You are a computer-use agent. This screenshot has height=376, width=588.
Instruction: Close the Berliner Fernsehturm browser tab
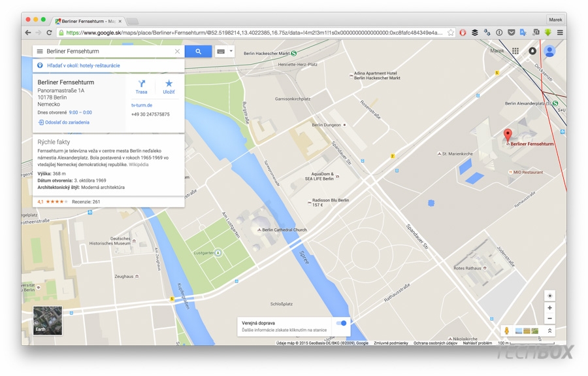[x=120, y=22]
